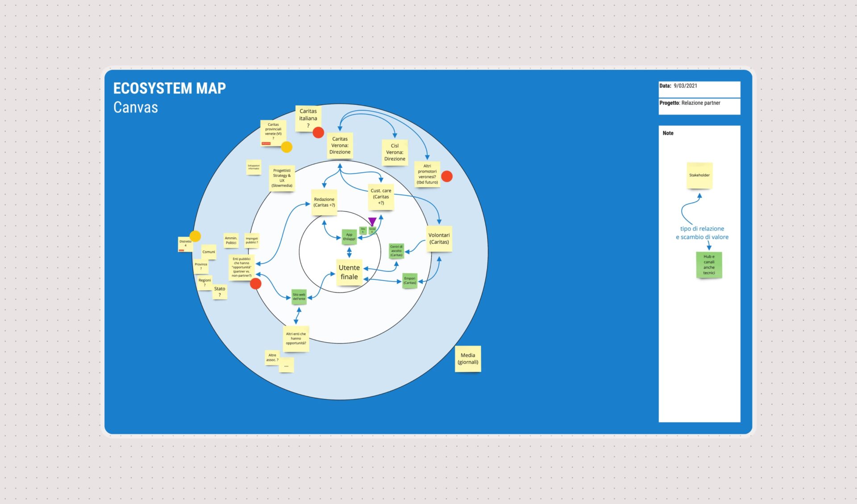The width and height of the screenshot is (857, 504).
Task: Click the Stakeholder note in Note panel
Action: pyautogui.click(x=699, y=175)
